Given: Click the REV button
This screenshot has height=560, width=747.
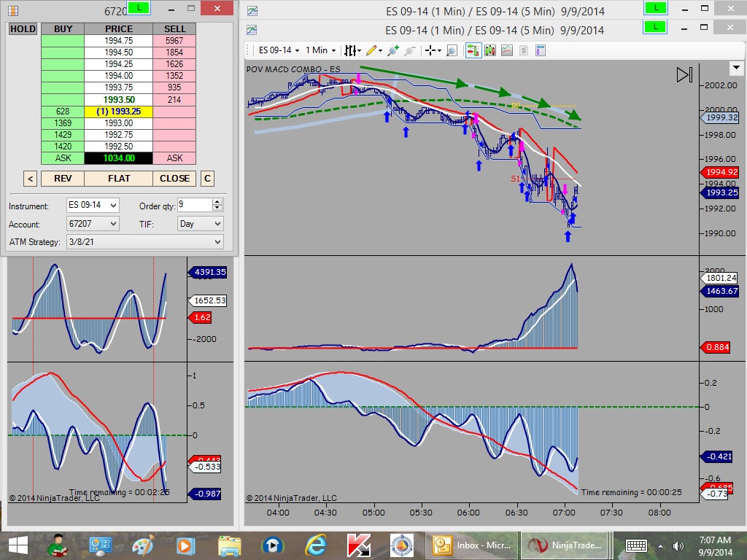Looking at the screenshot, I should coord(63,179).
